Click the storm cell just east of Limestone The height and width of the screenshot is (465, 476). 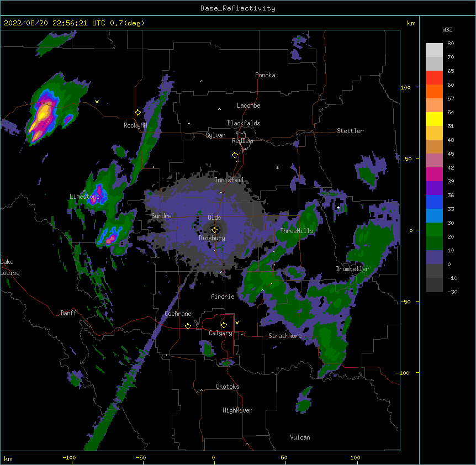click(x=97, y=194)
